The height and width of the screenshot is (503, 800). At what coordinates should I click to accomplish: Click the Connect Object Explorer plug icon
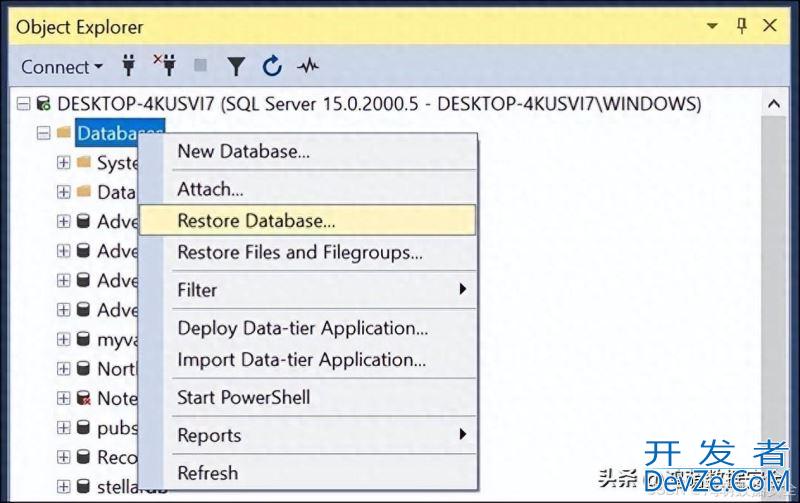coord(128,67)
